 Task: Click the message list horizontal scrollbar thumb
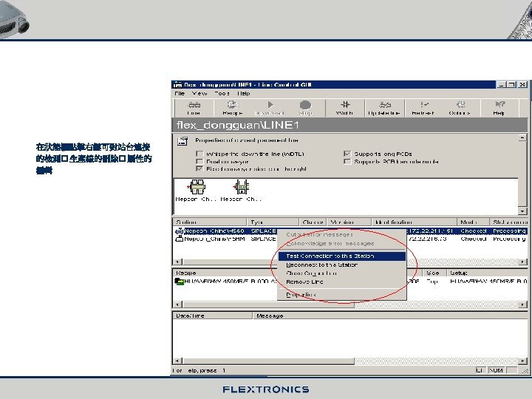tap(268, 361)
